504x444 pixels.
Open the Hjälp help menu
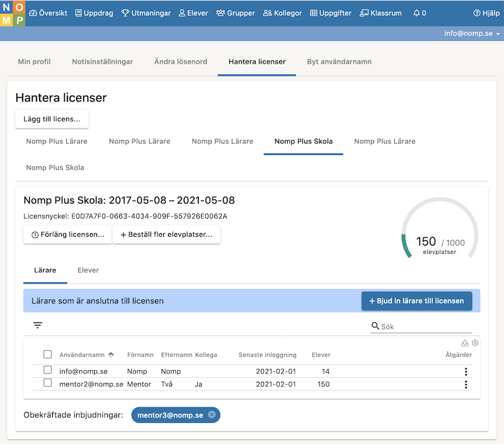[x=486, y=13]
